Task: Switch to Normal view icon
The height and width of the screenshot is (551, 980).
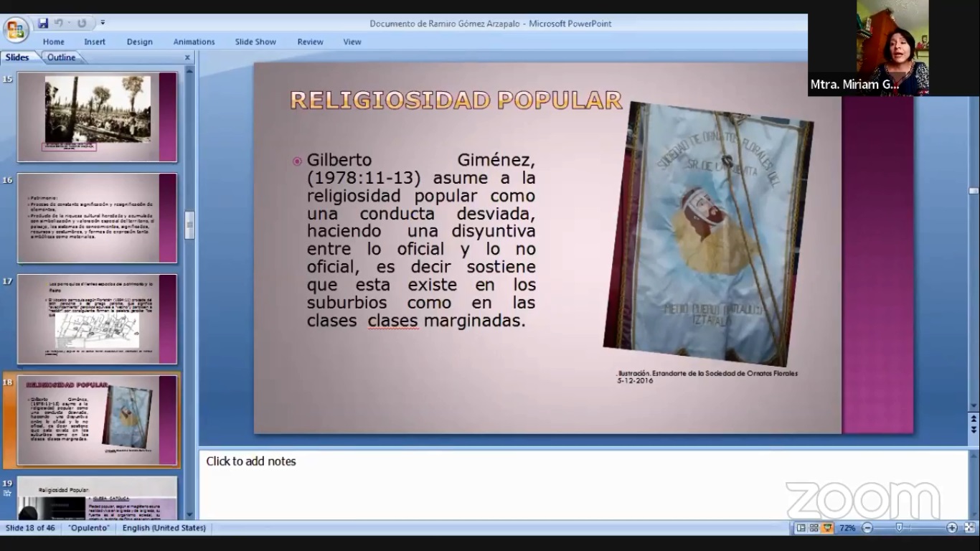Action: tap(801, 528)
